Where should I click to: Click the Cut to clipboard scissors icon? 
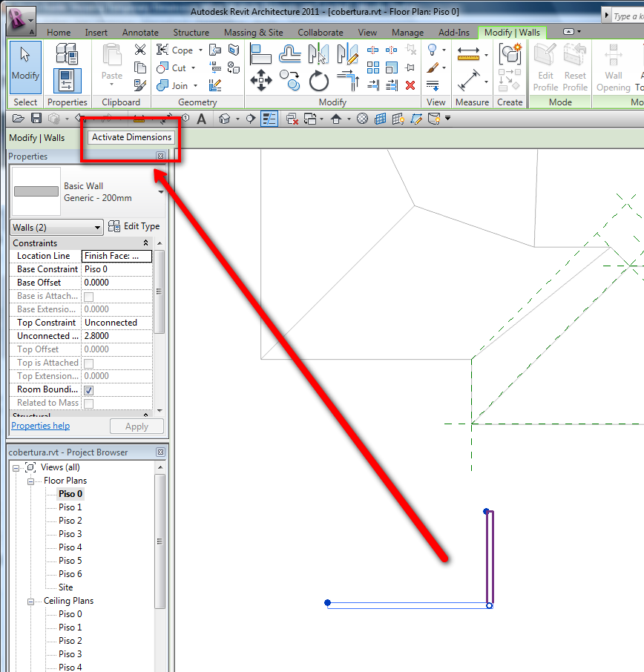[x=140, y=50]
